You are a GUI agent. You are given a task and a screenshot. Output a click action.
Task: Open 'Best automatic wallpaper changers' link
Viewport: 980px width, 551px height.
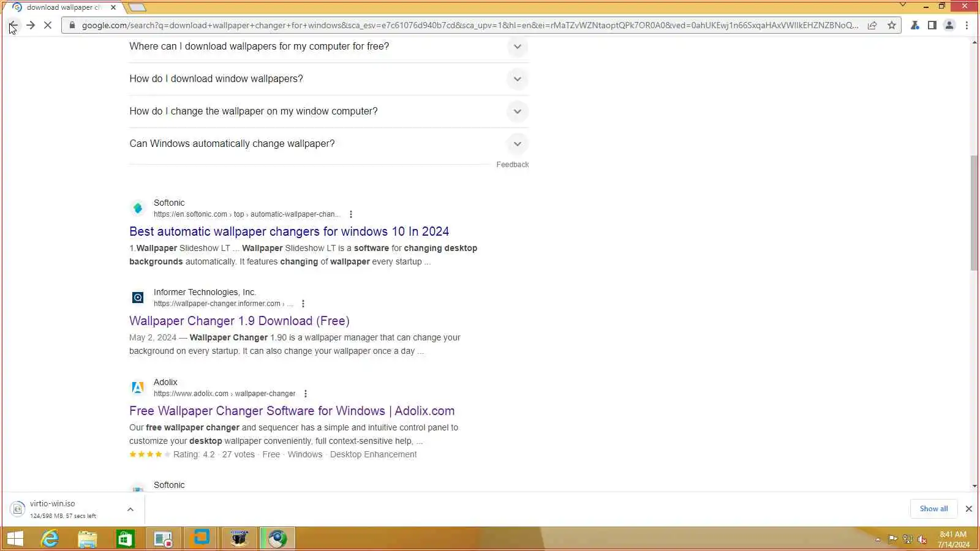tap(289, 231)
